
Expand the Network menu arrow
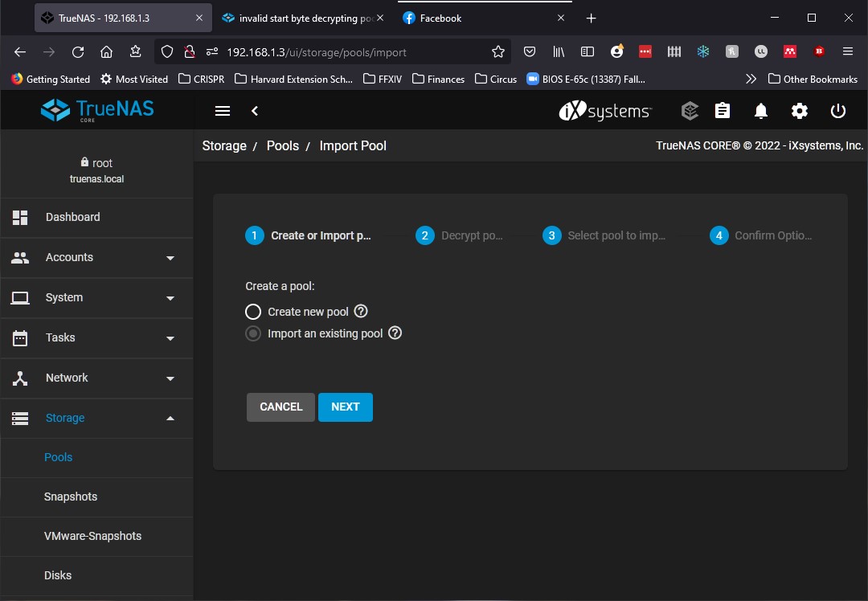coord(170,378)
